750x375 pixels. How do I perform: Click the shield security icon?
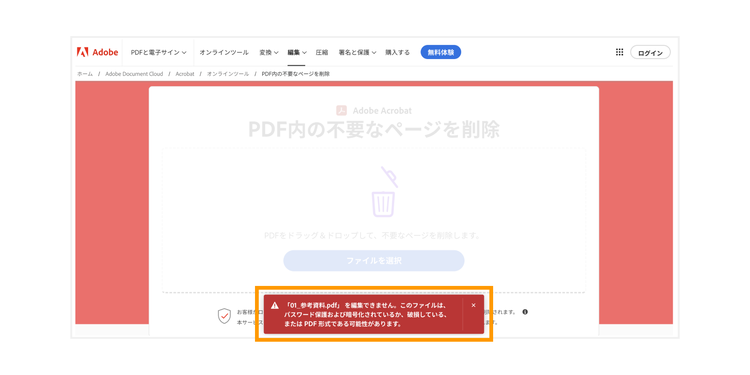point(224,316)
